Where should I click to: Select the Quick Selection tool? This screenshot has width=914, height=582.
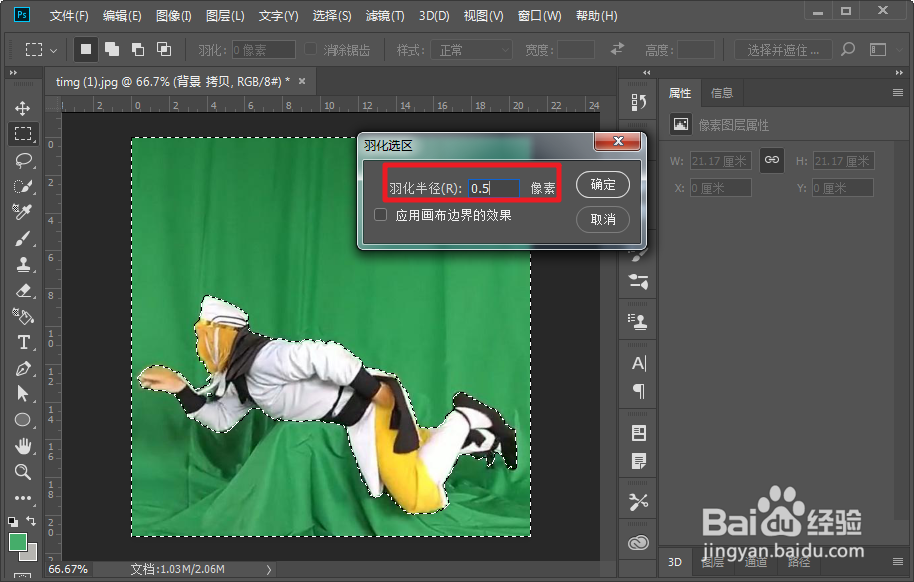23,186
